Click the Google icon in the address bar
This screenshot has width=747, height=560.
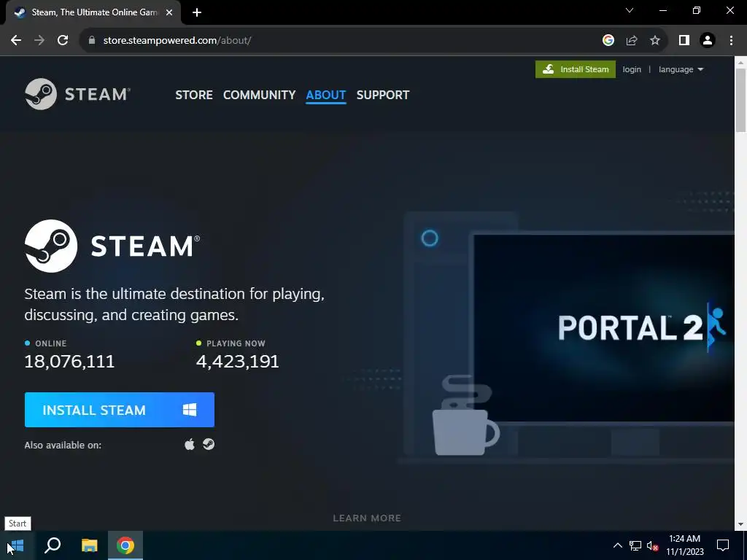point(608,41)
